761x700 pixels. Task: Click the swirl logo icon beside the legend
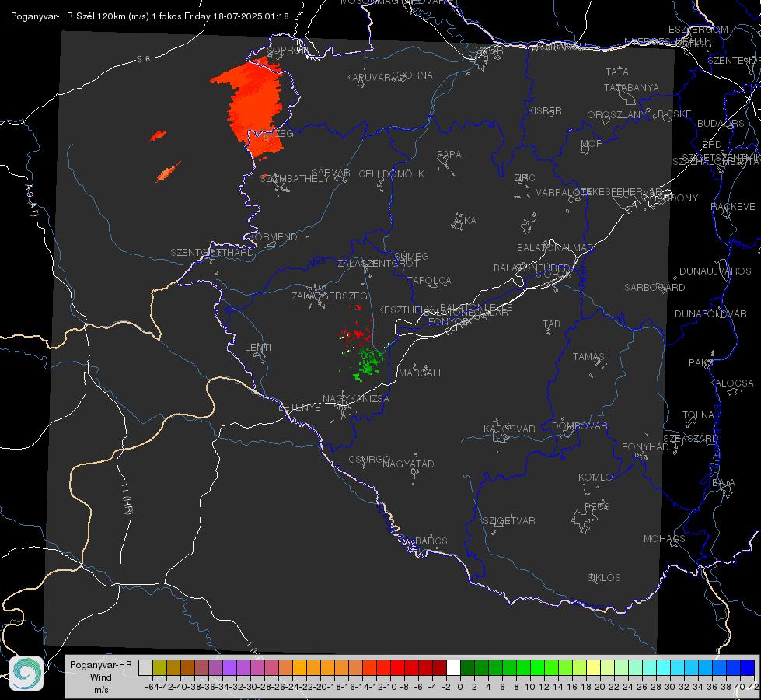(x=26, y=673)
